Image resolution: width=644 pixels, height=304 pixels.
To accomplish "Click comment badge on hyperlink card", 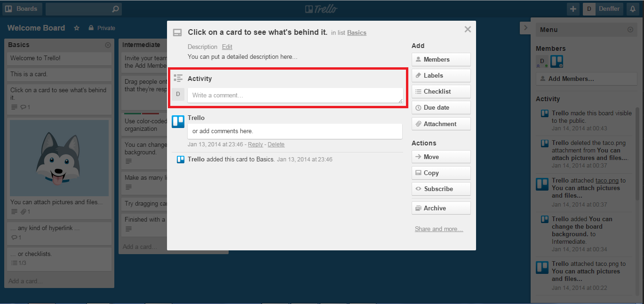I will (16, 237).
